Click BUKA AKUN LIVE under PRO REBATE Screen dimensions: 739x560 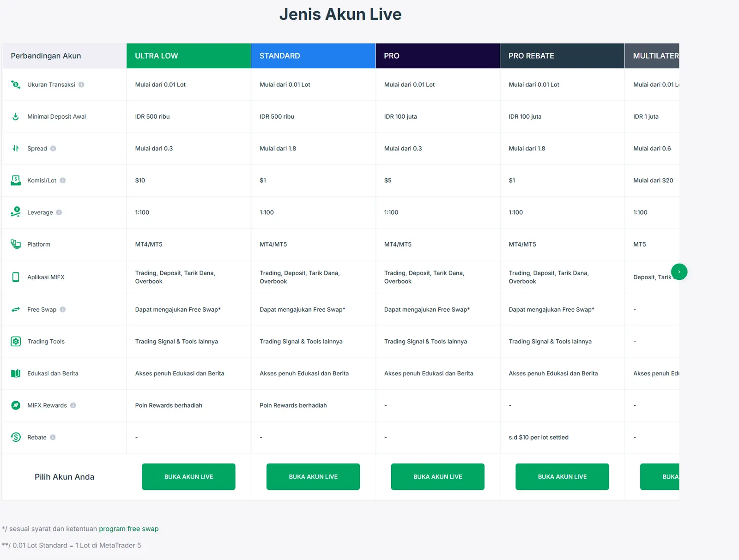pos(562,476)
